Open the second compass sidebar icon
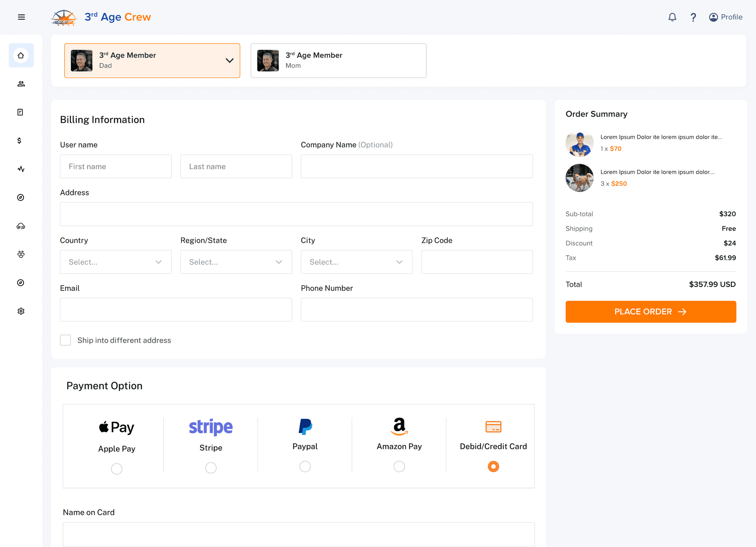 click(21, 283)
